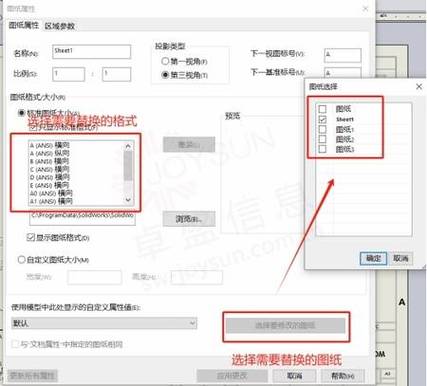427x386 pixels.
Task: Click the 名称 field containing Sheet1
Action: [91, 52]
